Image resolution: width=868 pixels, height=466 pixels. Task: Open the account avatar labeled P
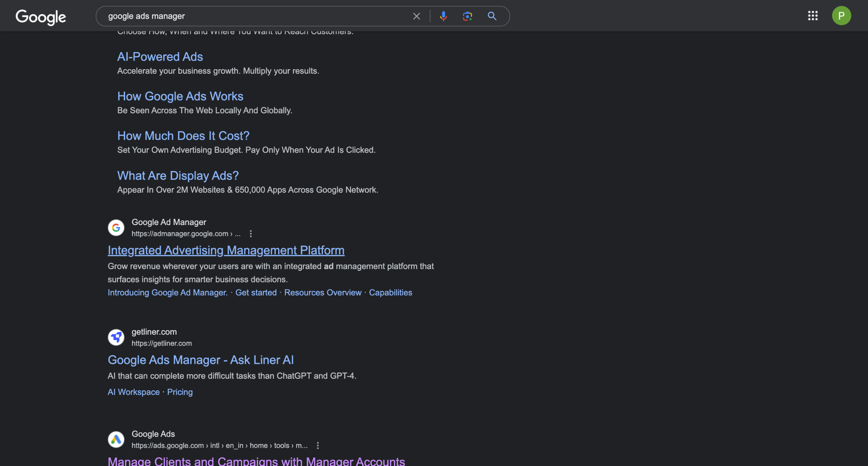coord(841,16)
